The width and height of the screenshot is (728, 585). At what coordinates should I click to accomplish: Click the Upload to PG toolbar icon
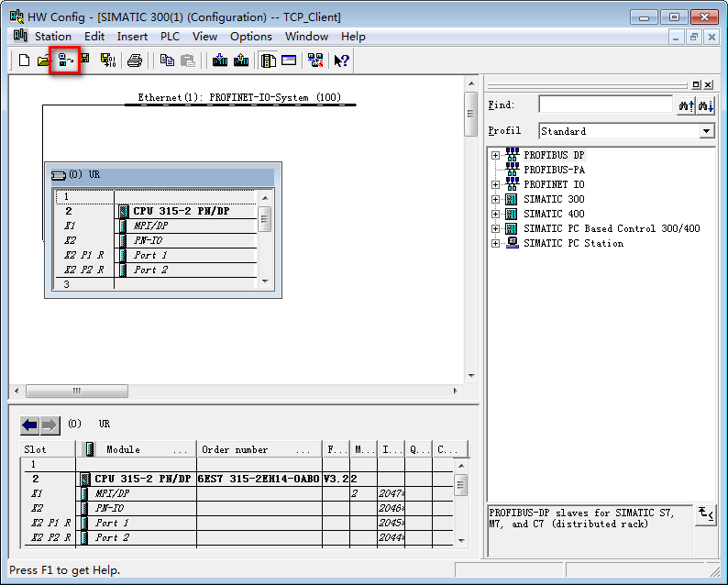point(241,61)
